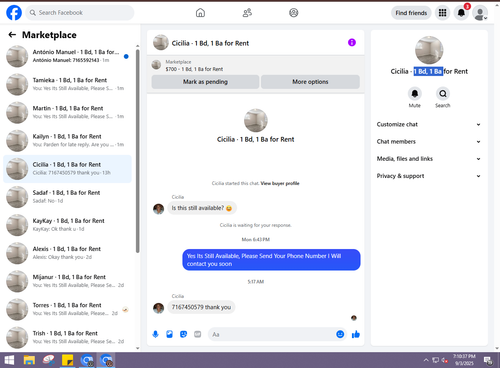This screenshot has height=368, width=500.
Task: Open the Friends icon in top navigation
Action: point(247,13)
